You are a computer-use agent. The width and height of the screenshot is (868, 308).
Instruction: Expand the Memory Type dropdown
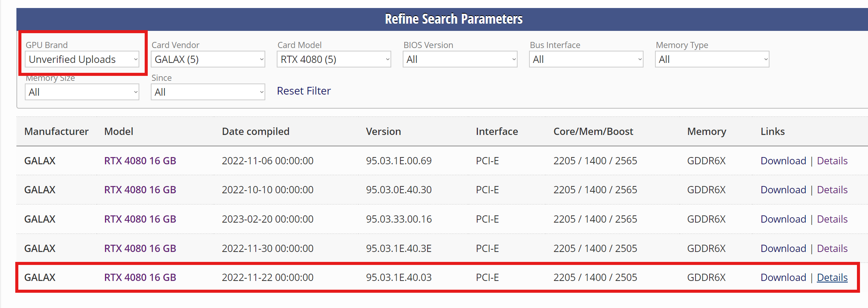(x=712, y=59)
